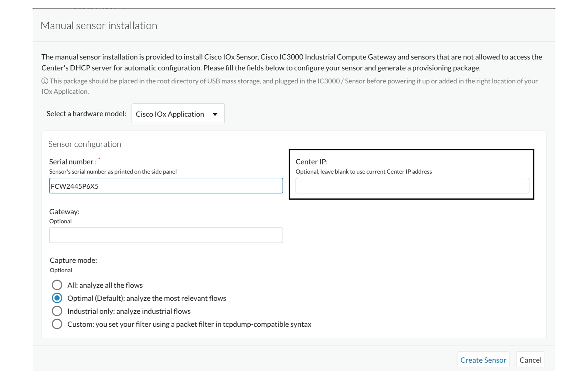Click the Cancel button
The height and width of the screenshot is (379, 588).
(x=530, y=360)
